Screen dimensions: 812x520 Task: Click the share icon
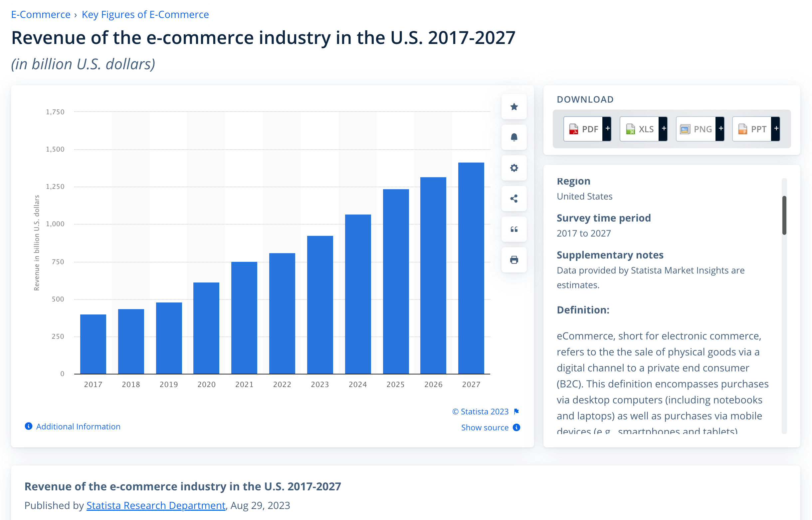[514, 199]
